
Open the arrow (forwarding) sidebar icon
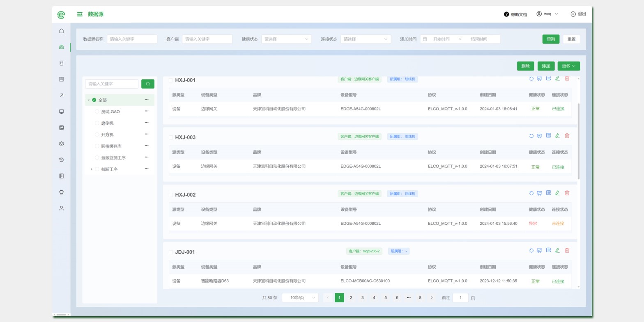(x=61, y=95)
